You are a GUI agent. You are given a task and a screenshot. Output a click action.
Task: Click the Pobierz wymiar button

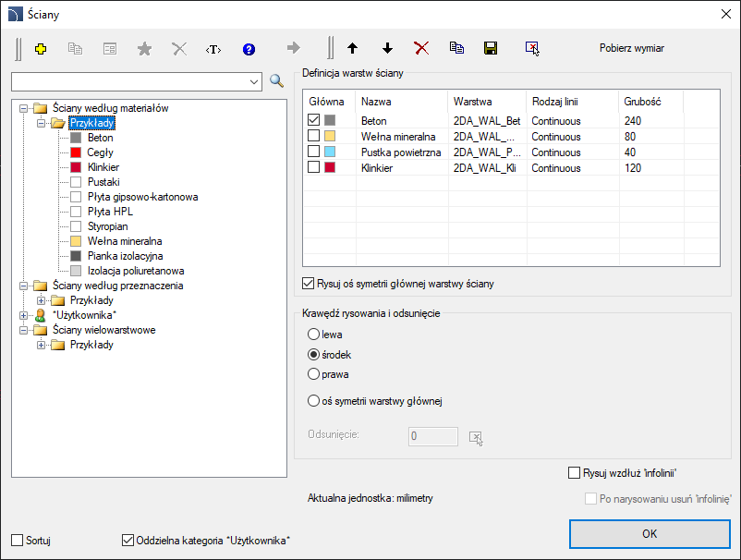pyautogui.click(x=631, y=48)
